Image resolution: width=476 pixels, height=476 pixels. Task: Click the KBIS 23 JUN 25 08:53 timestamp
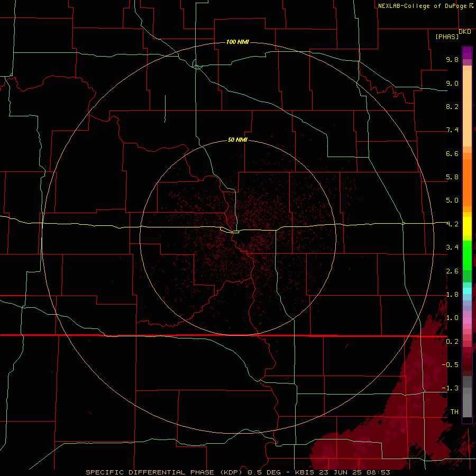click(x=342, y=472)
